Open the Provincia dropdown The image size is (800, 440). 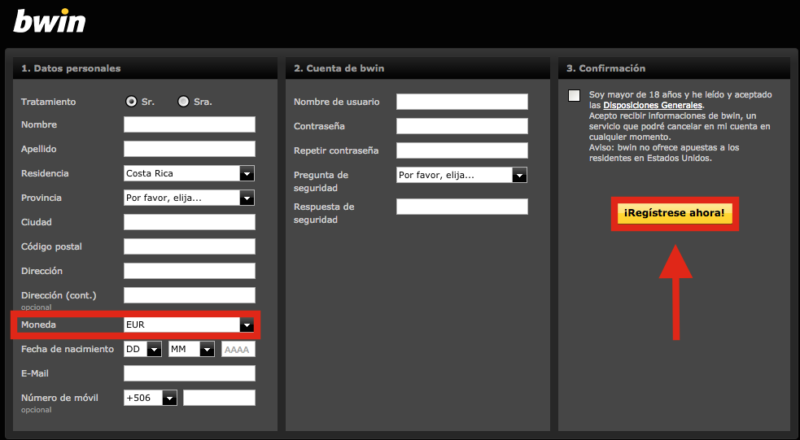coord(189,198)
